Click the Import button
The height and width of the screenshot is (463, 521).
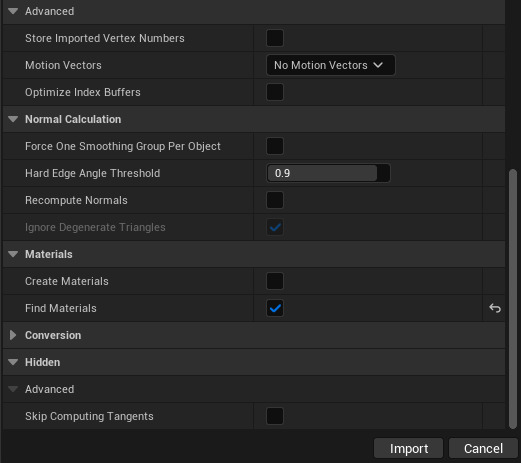[x=409, y=448]
